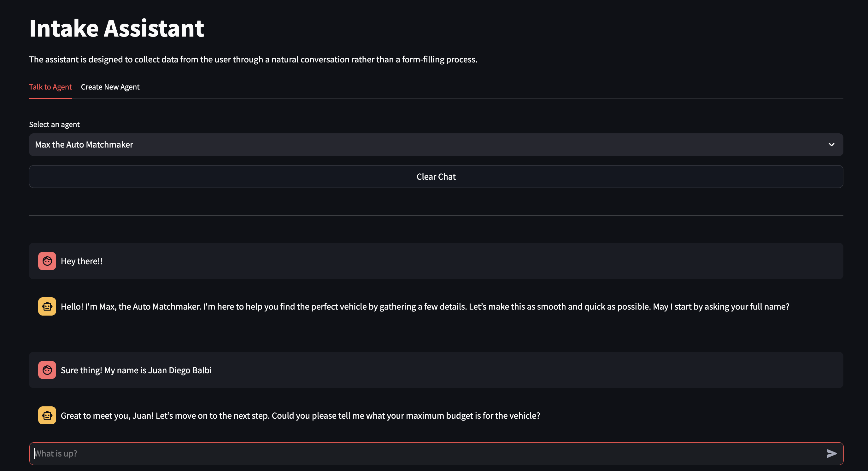Click the send message arrow icon
Image resolution: width=868 pixels, height=471 pixels.
coord(831,453)
